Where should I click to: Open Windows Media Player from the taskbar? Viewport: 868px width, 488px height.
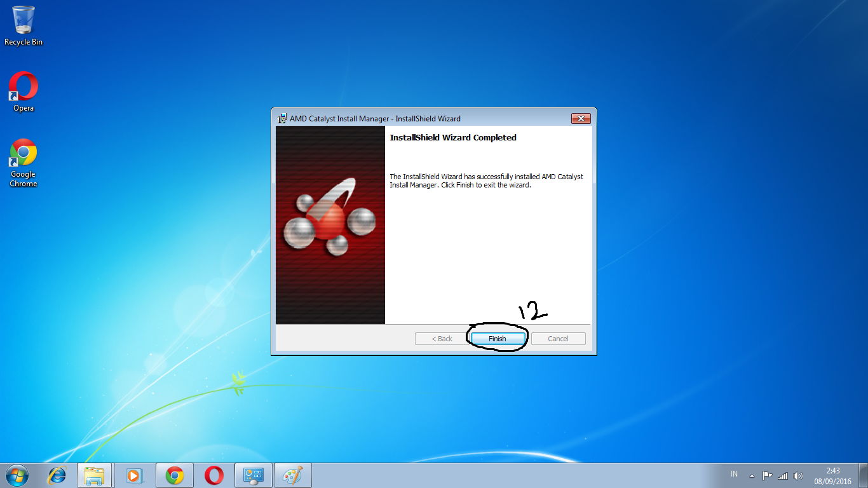tap(134, 475)
